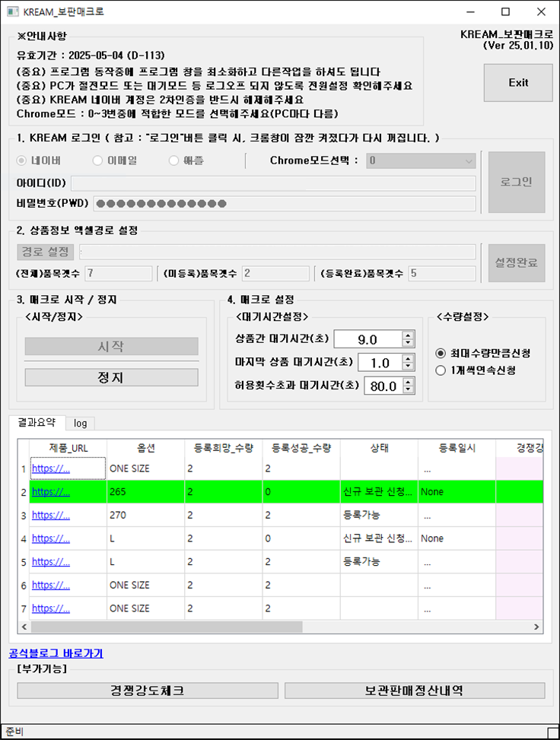560x740 pixels.
Task: Click the (등록완료)품목갯수 field showing 5
Action: [442, 273]
